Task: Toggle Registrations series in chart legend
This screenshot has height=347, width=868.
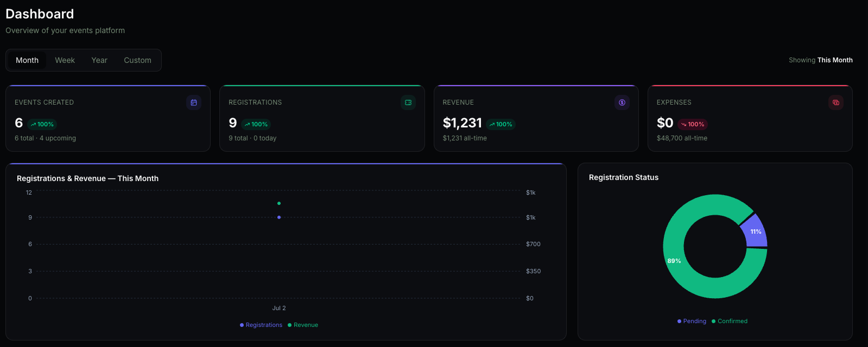Action: [261, 325]
